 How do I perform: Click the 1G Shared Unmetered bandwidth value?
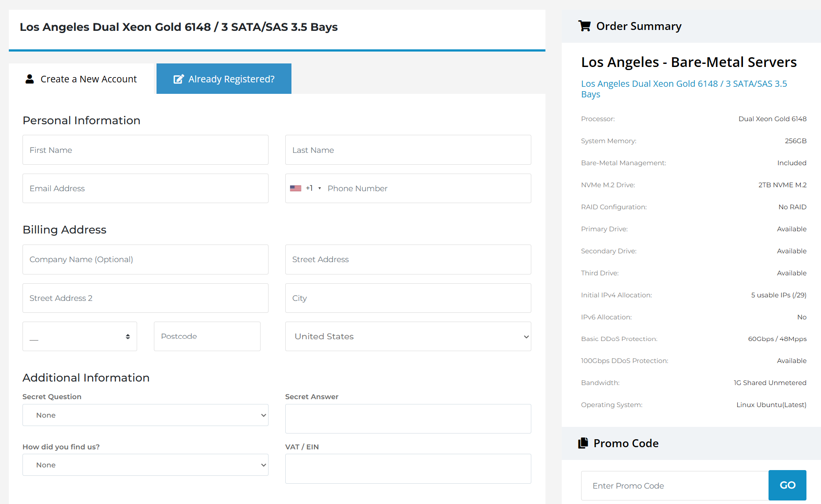[x=770, y=383]
